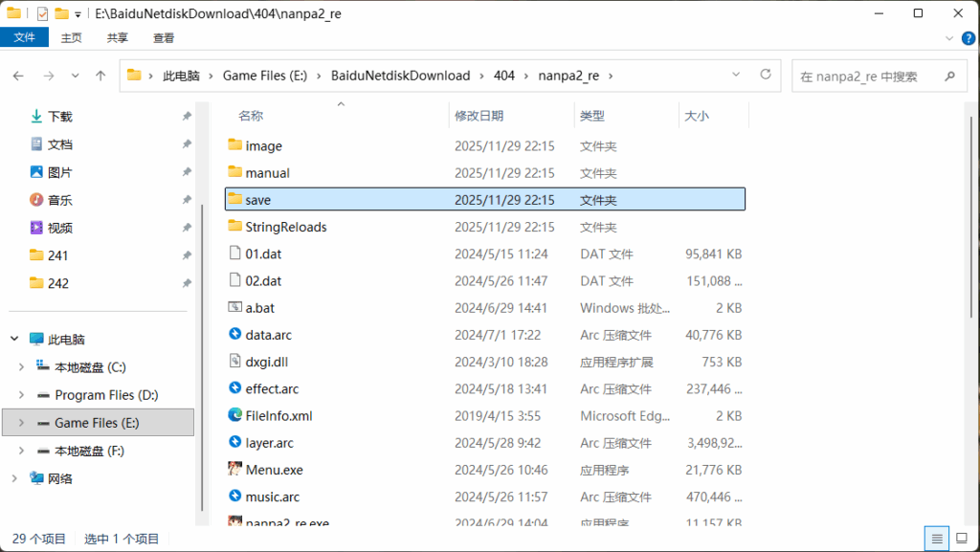Click the Menu.exe application icon
Image resolution: width=980 pixels, height=552 pixels.
click(235, 469)
